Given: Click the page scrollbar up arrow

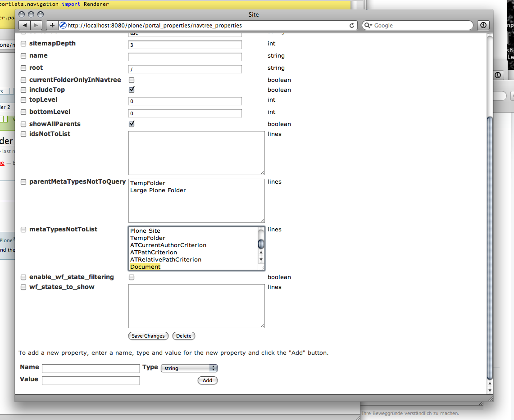Looking at the screenshot, I should [490, 383].
